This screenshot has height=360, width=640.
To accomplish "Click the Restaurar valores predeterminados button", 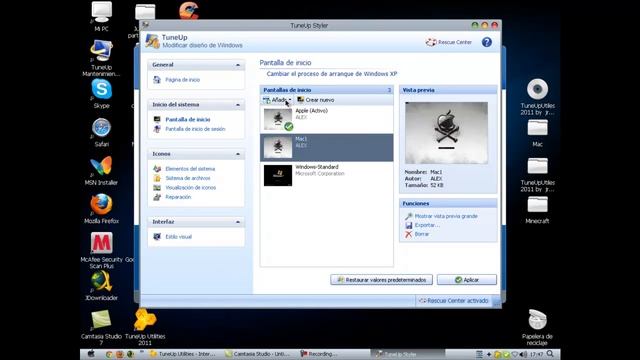I will 381,280.
